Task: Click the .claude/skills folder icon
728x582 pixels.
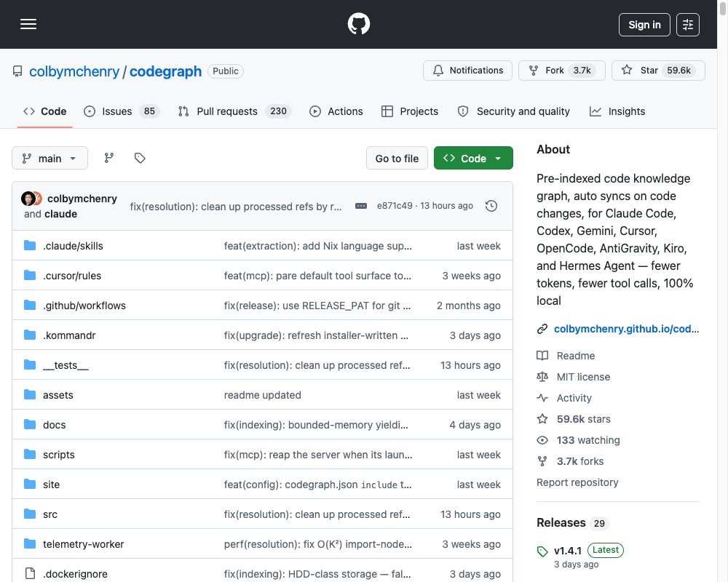Action: point(30,245)
